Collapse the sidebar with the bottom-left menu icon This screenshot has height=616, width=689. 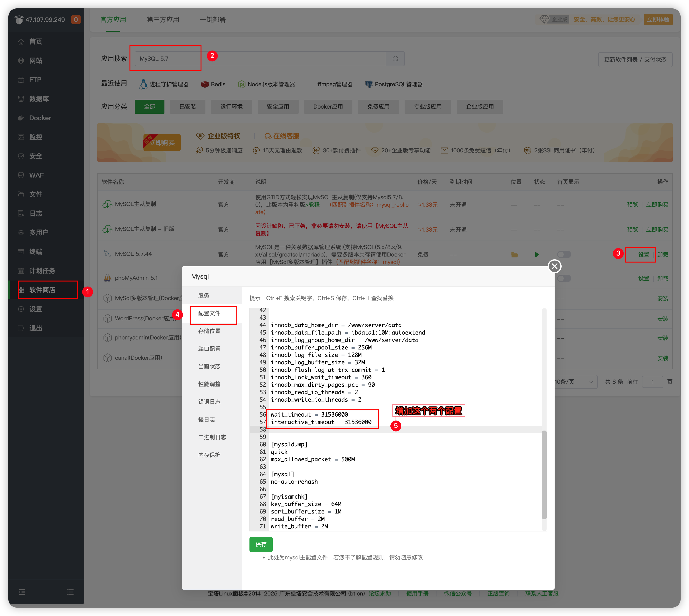click(x=22, y=592)
